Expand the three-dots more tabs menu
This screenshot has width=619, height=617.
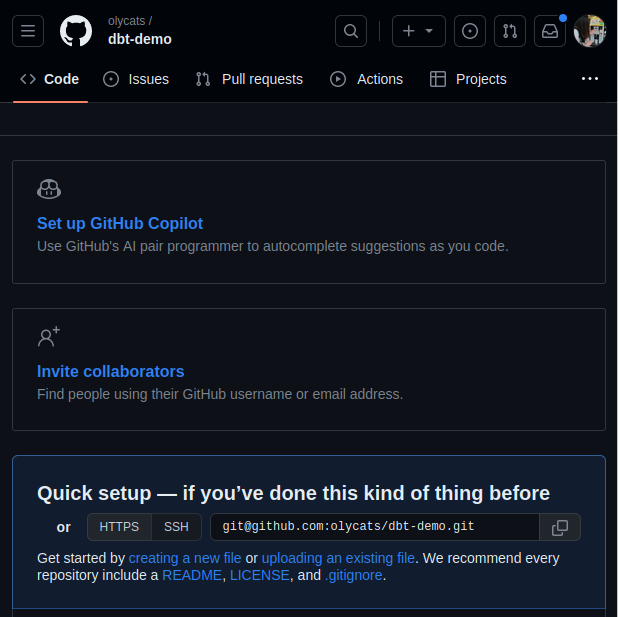[x=590, y=79]
